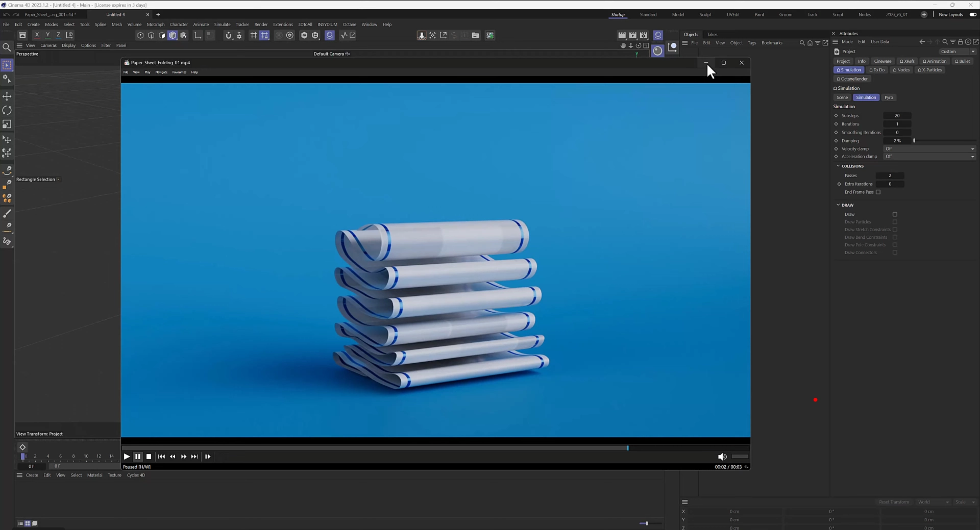Toggle New Layouts switch
Image resolution: width=980 pixels, height=530 pixels.
973,14
